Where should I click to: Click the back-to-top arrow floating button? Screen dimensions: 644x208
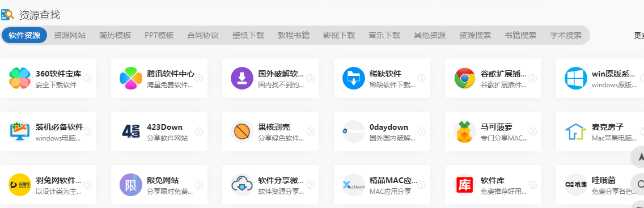tap(640, 157)
